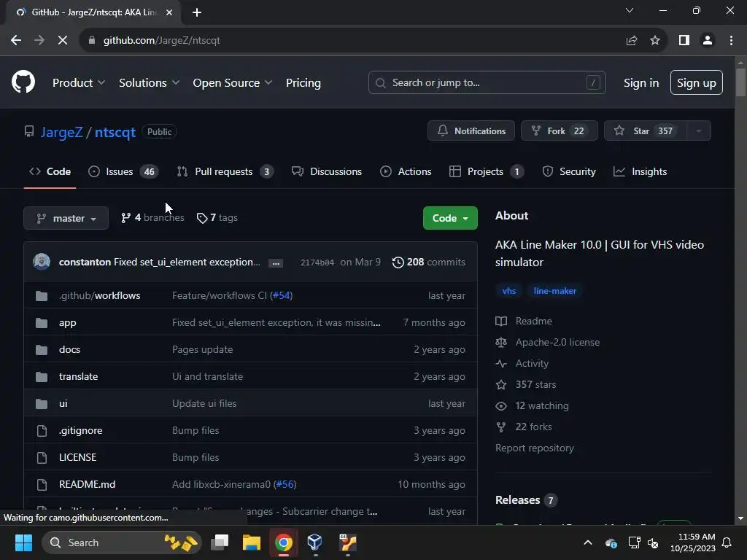747x560 pixels.
Task: Open the vhs topic tag
Action: tap(508, 291)
